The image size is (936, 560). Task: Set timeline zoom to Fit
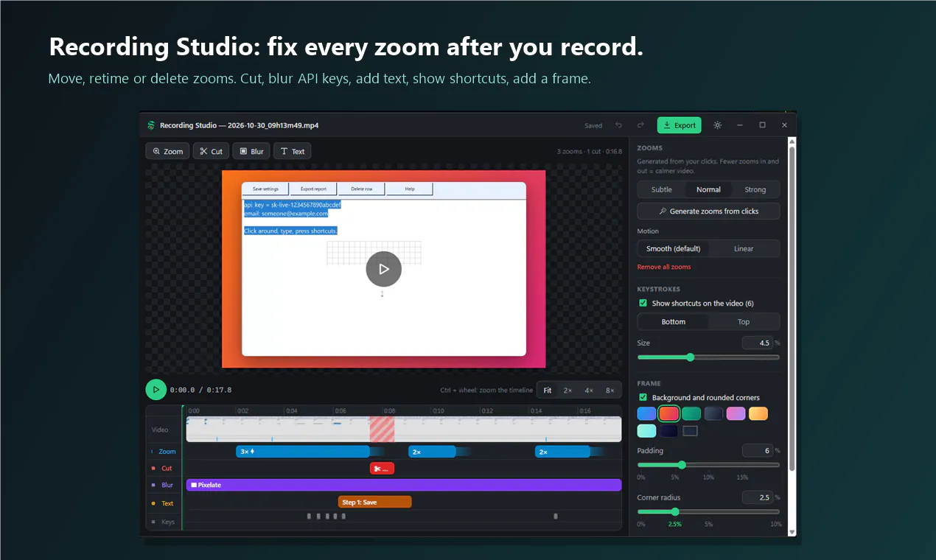pos(548,390)
